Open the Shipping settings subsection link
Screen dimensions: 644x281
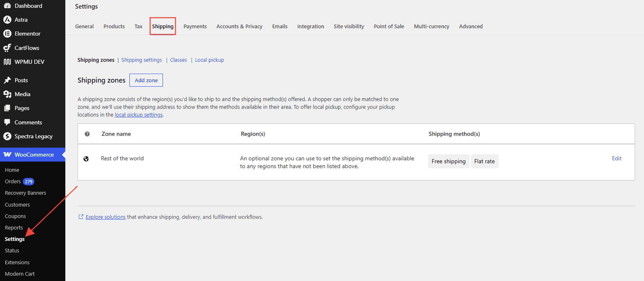coord(142,60)
